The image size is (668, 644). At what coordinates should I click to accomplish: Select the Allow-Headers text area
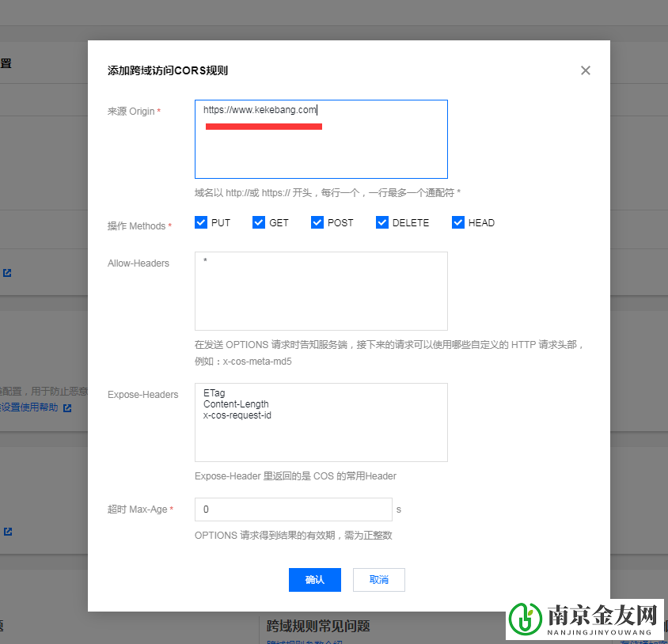tap(321, 291)
